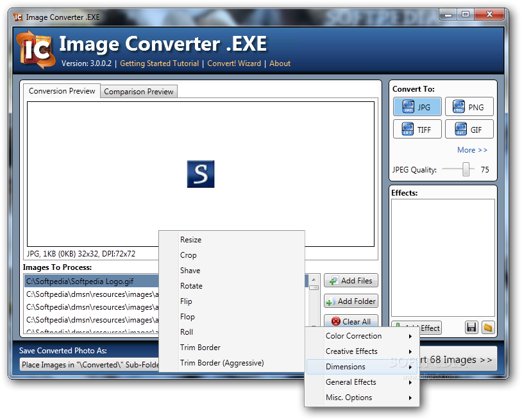This screenshot has width=522, height=420.
Task: Expand the General Effects submenu
Action: click(362, 382)
